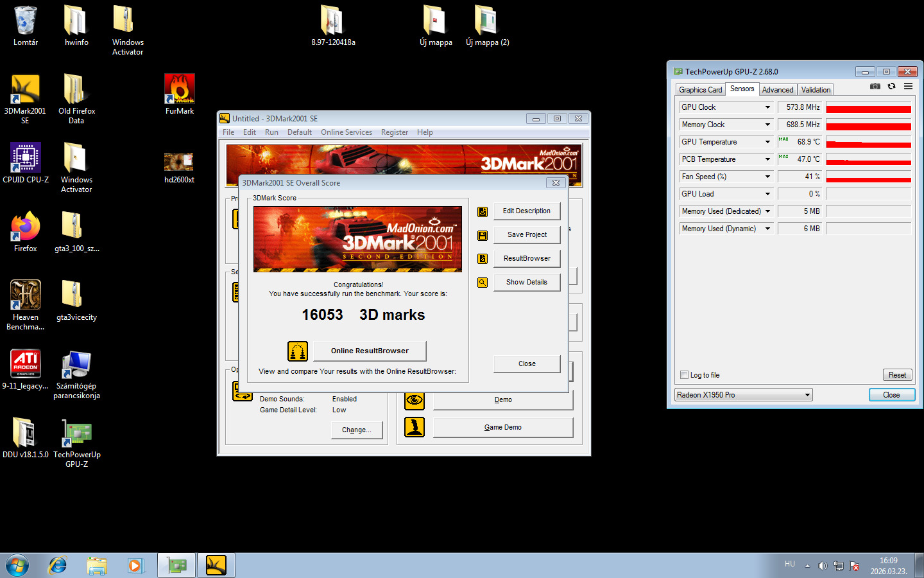Expand the GPU Temperature sensor dropdown
This screenshot has width=924, height=578.
tap(767, 142)
